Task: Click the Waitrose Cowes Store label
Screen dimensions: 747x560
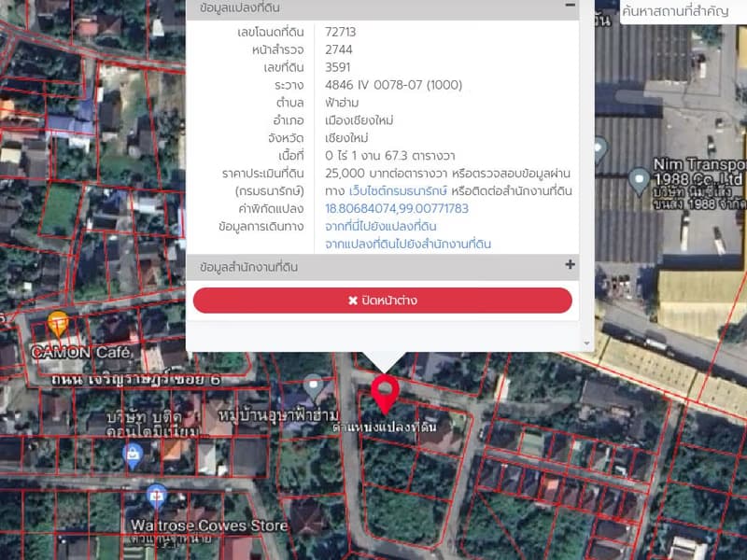Action: pos(209,525)
